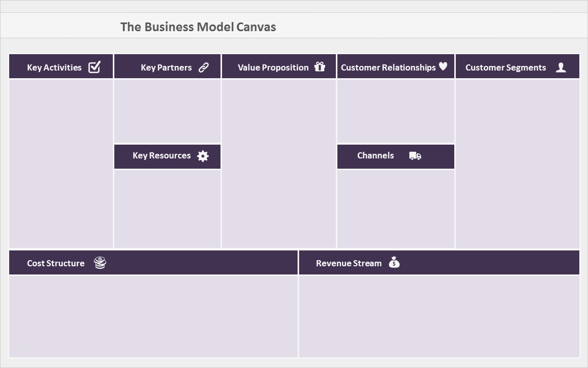This screenshot has width=588, height=368.
Task: Click the empty Customer Segments content box
Action: 517,164
